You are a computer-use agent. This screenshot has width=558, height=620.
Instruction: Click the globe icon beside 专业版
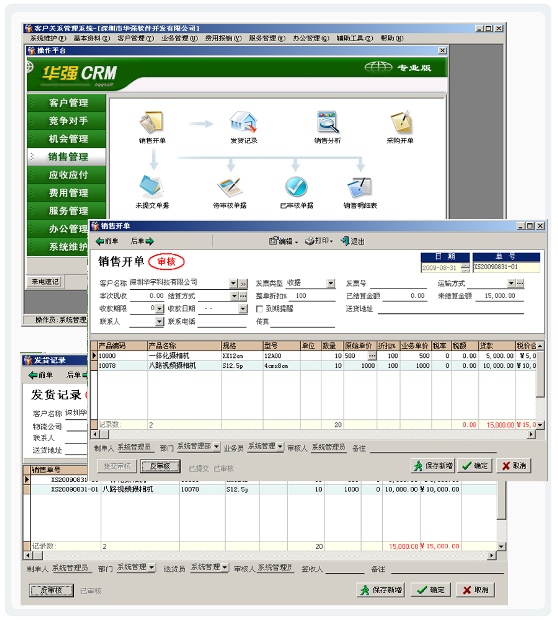378,67
